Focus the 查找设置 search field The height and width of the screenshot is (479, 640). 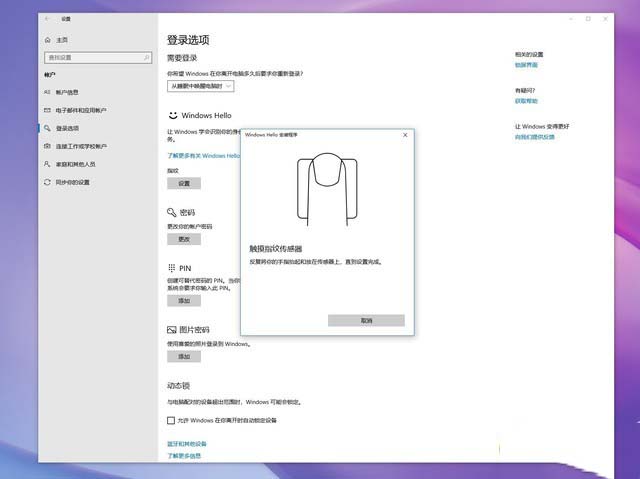click(x=98, y=58)
